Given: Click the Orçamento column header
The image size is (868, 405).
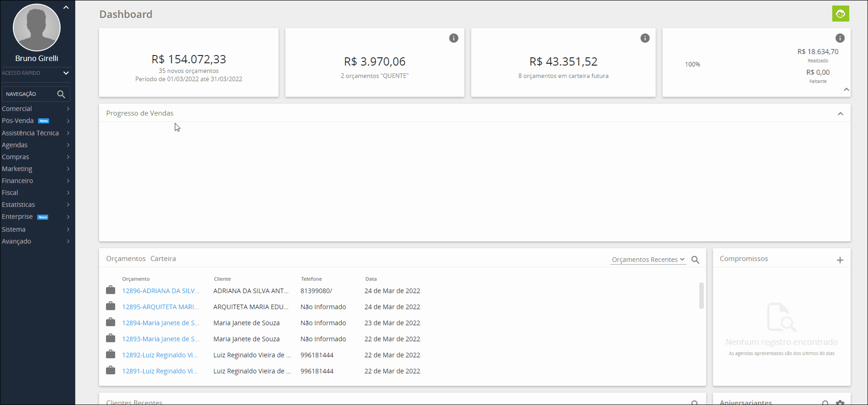Looking at the screenshot, I should [136, 279].
